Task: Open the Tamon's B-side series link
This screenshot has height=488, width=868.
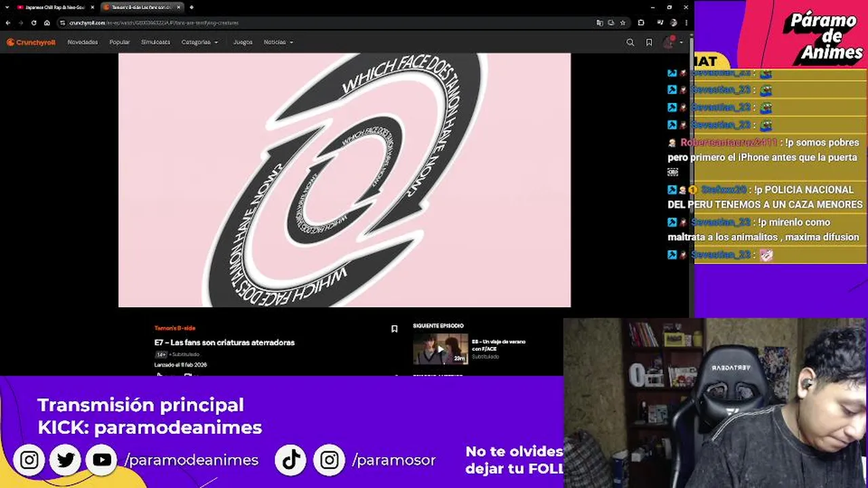Action: point(175,328)
